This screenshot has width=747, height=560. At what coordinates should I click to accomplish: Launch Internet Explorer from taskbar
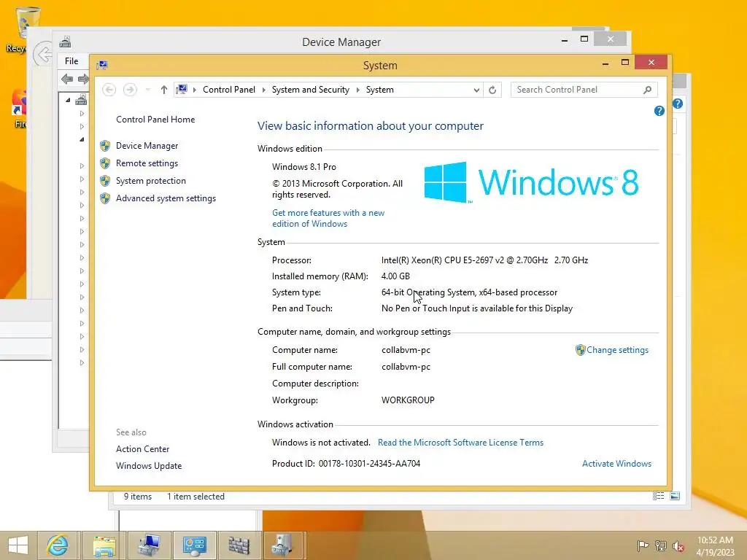(58, 545)
